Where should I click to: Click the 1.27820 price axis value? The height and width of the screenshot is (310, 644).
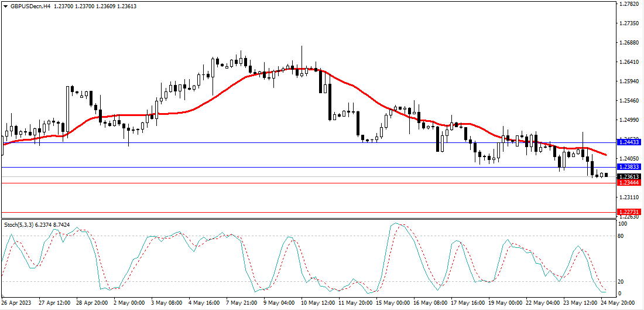629,4
